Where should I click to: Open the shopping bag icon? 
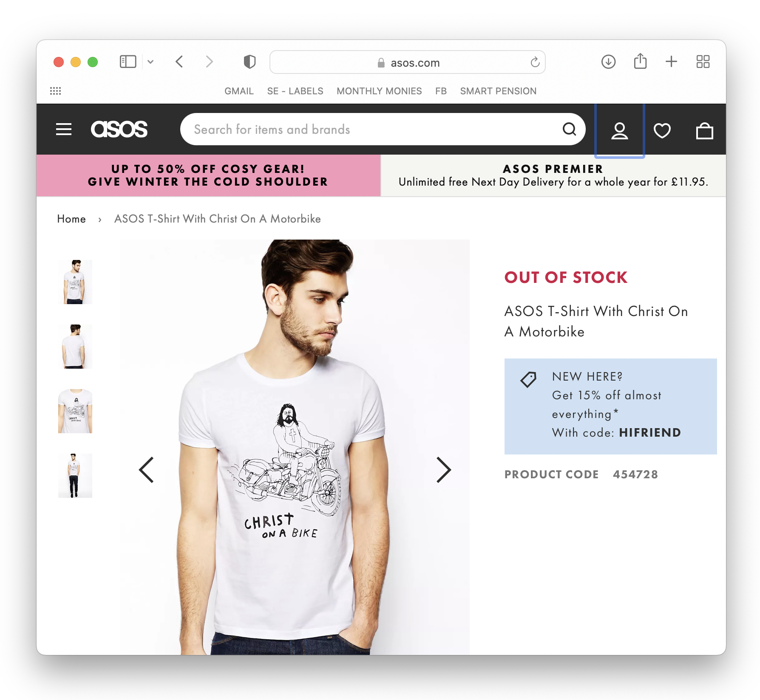704,130
